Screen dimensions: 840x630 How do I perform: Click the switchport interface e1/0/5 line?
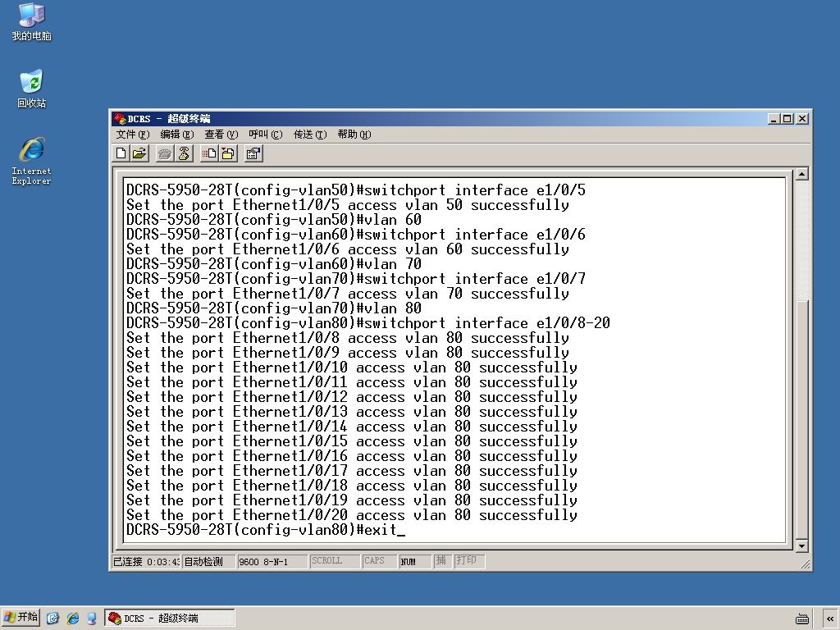[x=356, y=190]
